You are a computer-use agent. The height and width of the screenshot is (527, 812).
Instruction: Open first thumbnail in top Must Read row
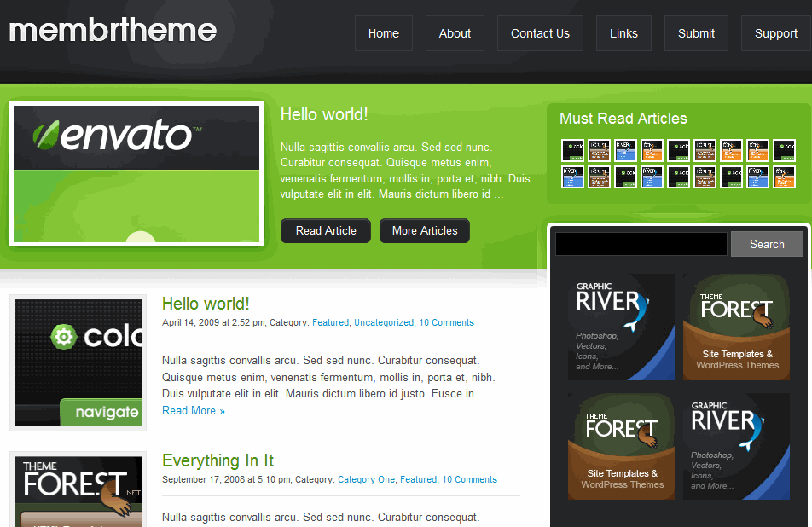pyautogui.click(x=573, y=151)
